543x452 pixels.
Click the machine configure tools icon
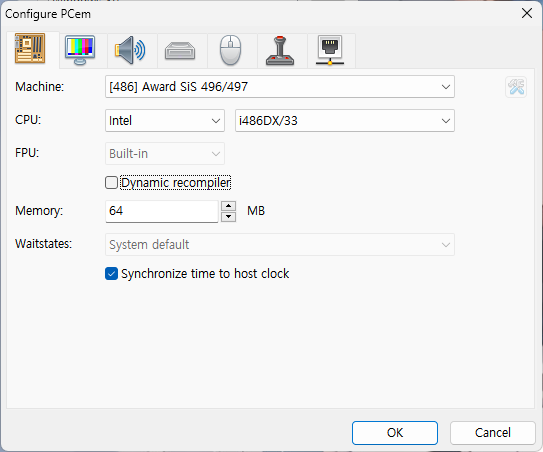pyautogui.click(x=516, y=87)
